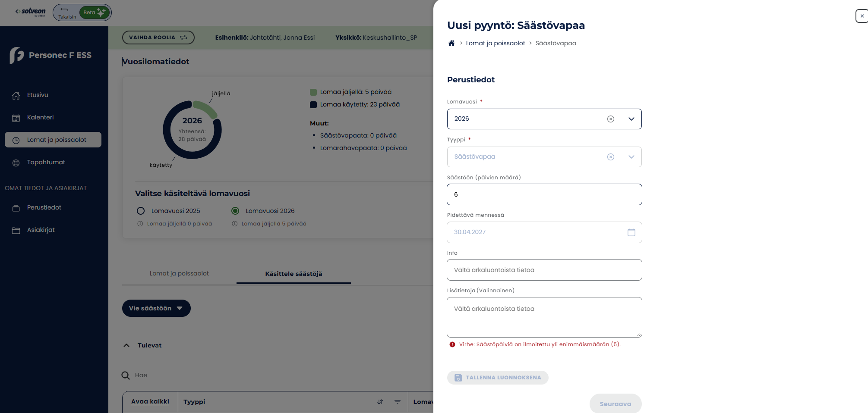Open calendar picker for Pidettävä mennessä
Screen dimensions: 868x413
tap(631, 232)
